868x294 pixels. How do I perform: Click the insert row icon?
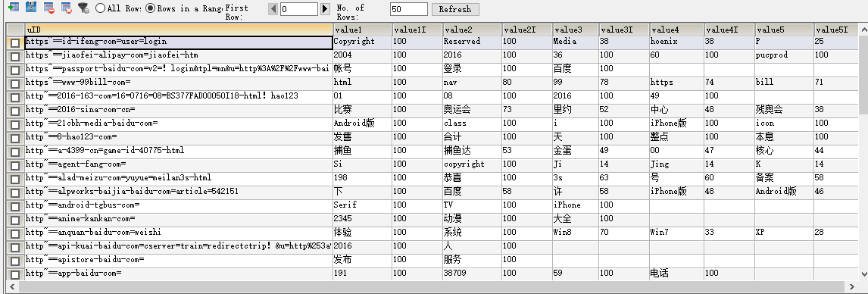pos(14,8)
